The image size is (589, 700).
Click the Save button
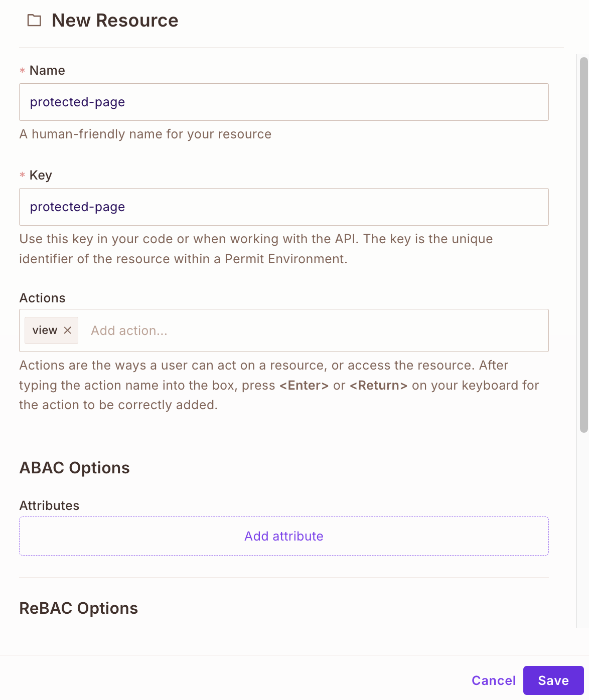pyautogui.click(x=553, y=680)
